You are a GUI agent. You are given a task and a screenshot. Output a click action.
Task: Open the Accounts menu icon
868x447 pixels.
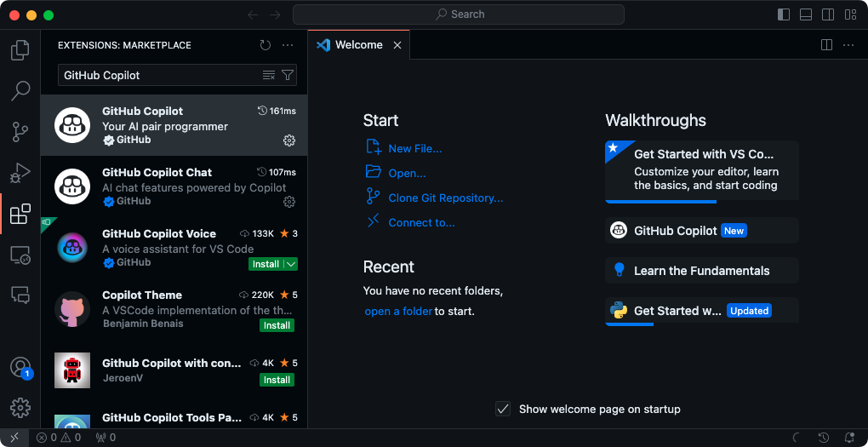click(x=20, y=368)
